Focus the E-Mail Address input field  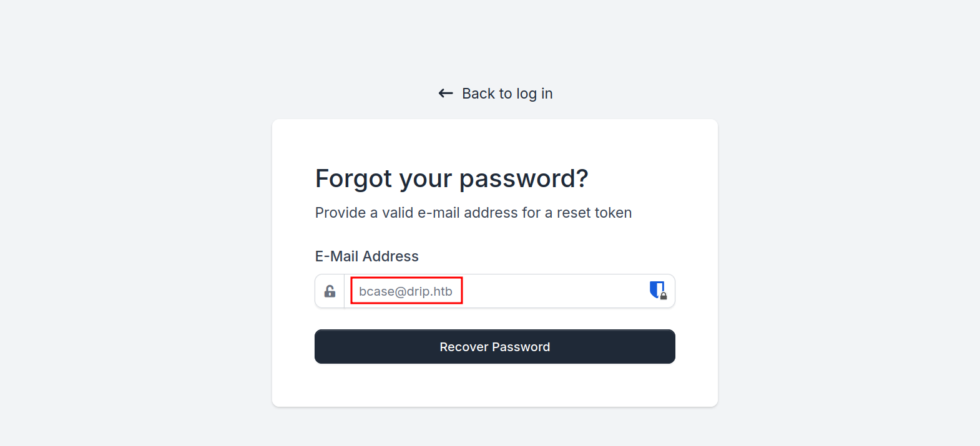pos(499,291)
